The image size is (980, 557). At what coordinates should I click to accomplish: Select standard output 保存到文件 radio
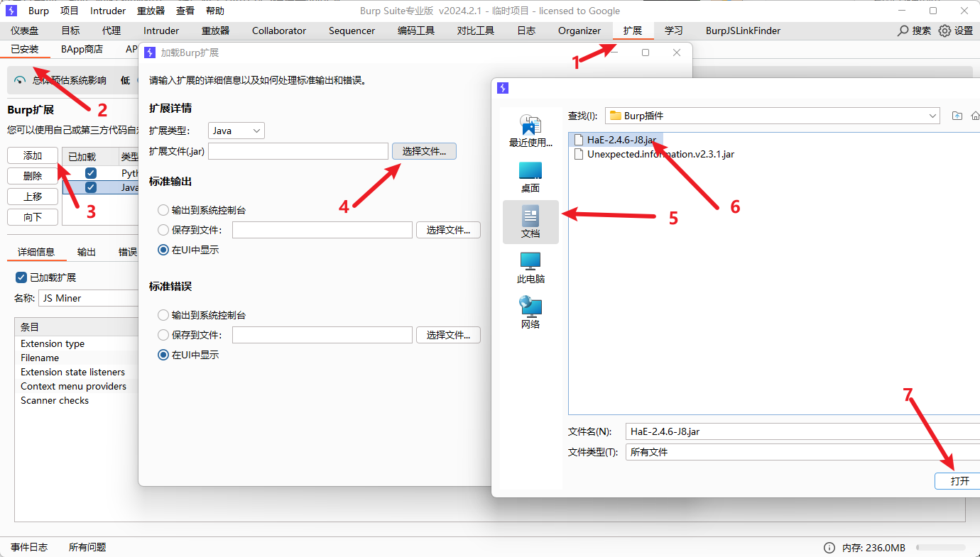click(x=163, y=230)
